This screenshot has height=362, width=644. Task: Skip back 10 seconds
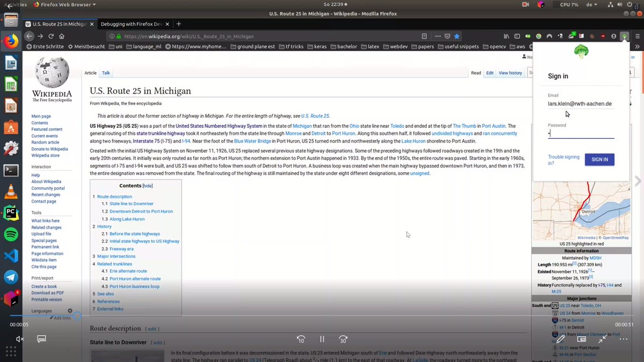tap(301, 339)
